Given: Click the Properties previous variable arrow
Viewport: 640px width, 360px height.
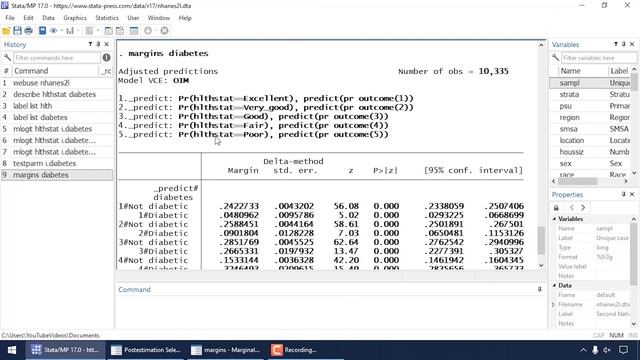Looking at the screenshot, I should point(572,208).
